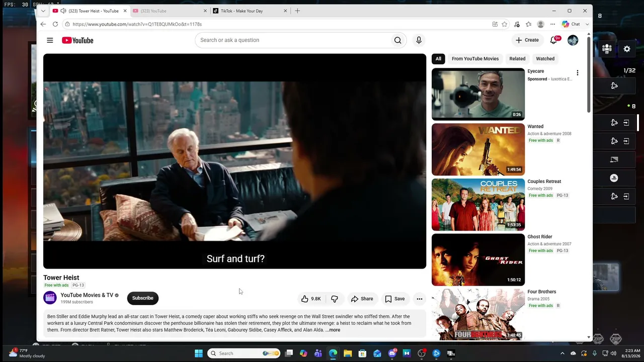Click the YouTube search input field
Image resolution: width=644 pixels, height=362 pixels.
point(292,40)
